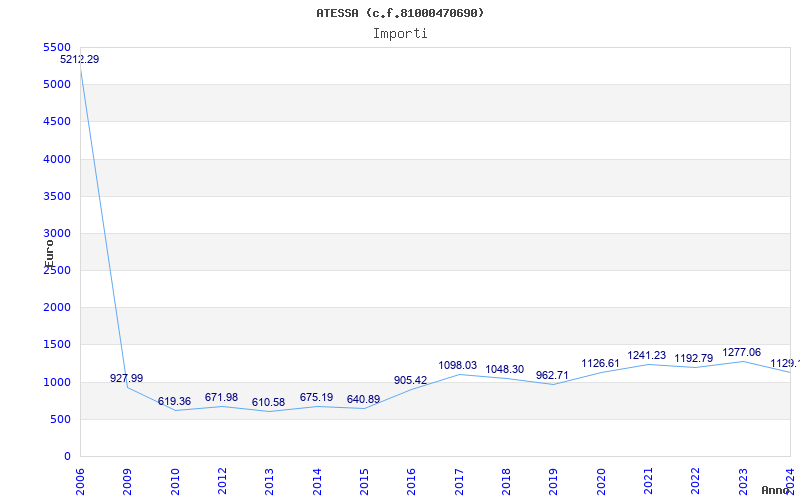
Task: Click the x-axis year label 2010
Action: (174, 482)
